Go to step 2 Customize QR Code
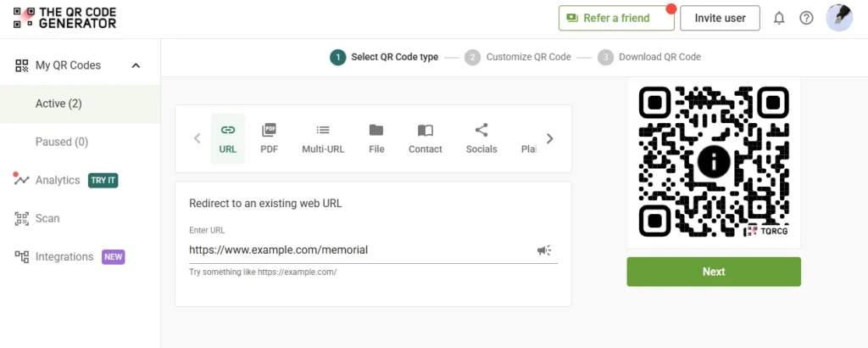Image resolution: width=868 pixels, height=348 pixels. 518,57
